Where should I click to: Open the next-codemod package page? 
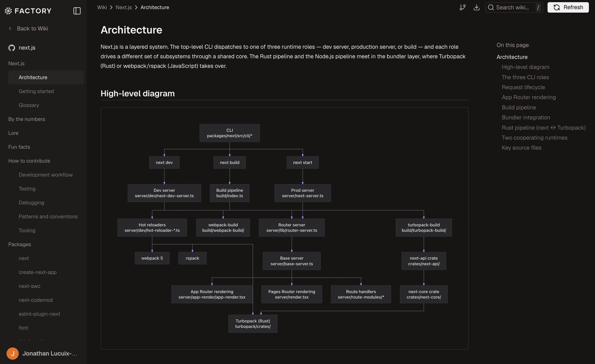36,300
